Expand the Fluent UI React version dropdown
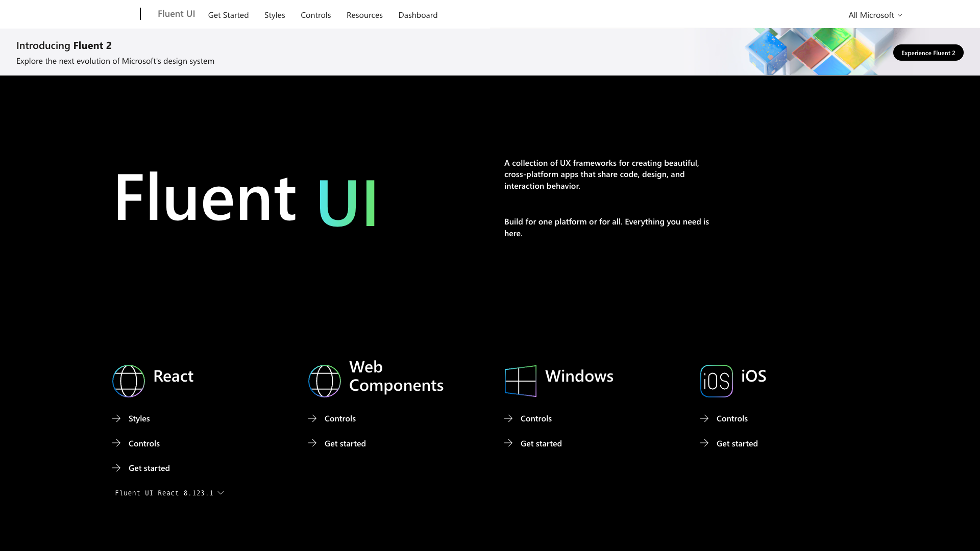This screenshot has width=980, height=551. pos(169,493)
